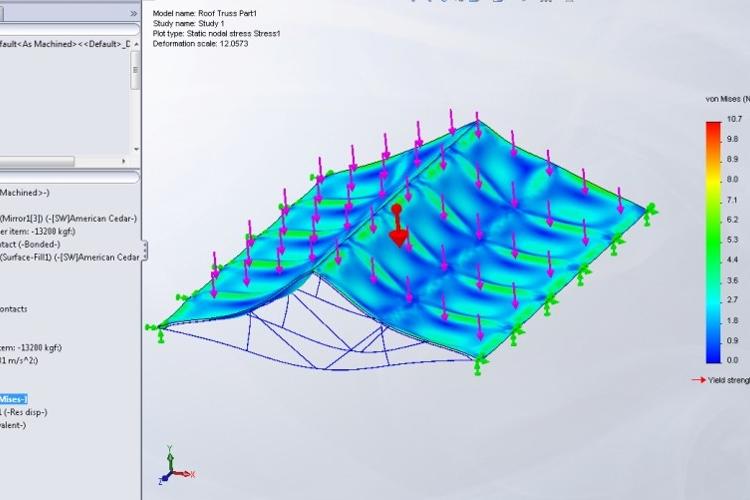Click the 10.7 maximum legend value

click(x=734, y=119)
